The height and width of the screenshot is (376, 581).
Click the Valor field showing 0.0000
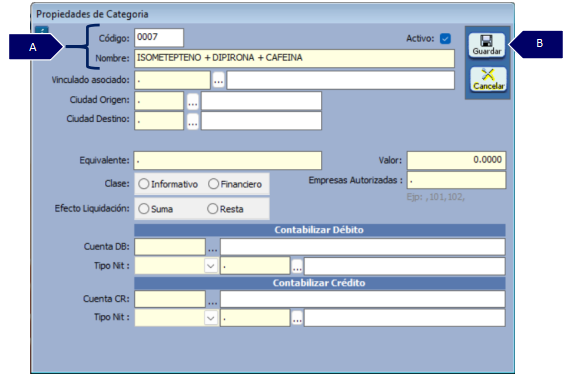456,160
